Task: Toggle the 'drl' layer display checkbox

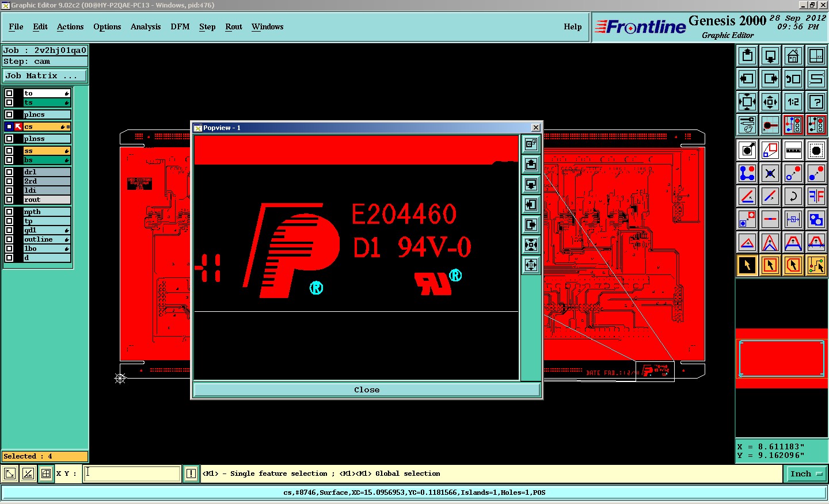Action: coord(9,172)
